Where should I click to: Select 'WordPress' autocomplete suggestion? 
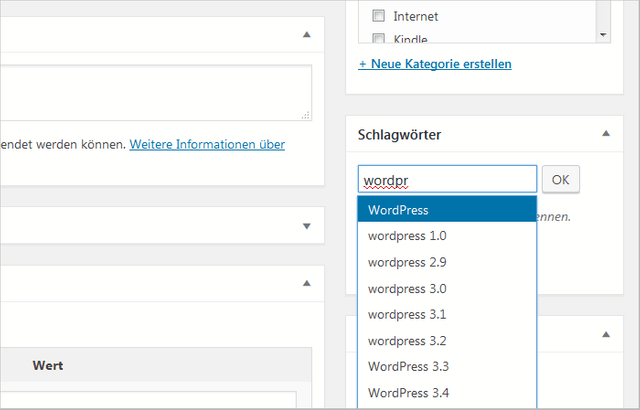[447, 210]
